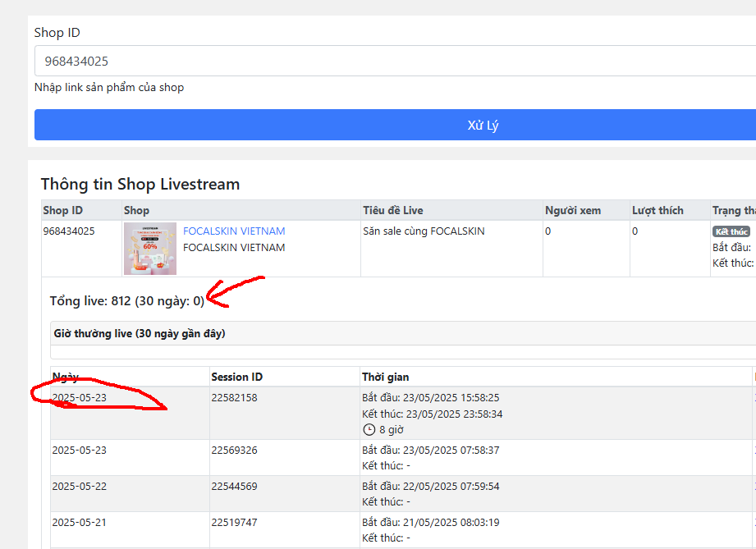Select session ID 22569326
Screen dimensions: 756x549
coord(234,451)
